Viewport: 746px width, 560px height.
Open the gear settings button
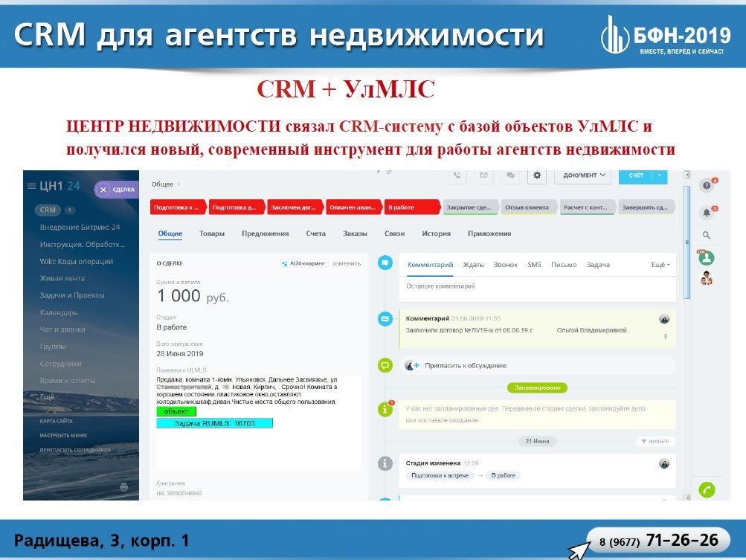(537, 176)
